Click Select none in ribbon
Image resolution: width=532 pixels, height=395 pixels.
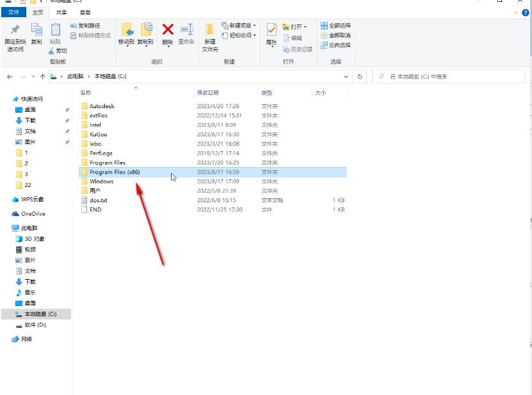coord(335,35)
